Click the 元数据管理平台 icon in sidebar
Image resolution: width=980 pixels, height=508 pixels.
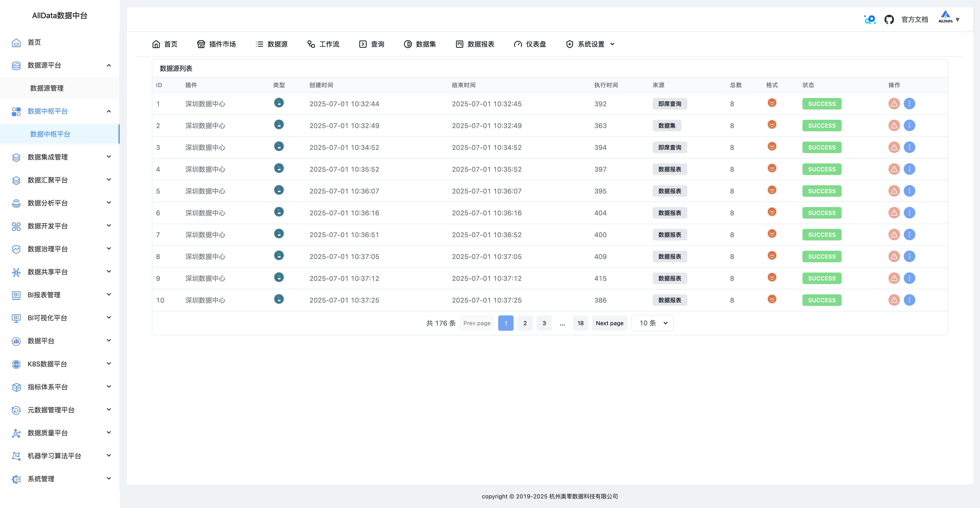16,410
